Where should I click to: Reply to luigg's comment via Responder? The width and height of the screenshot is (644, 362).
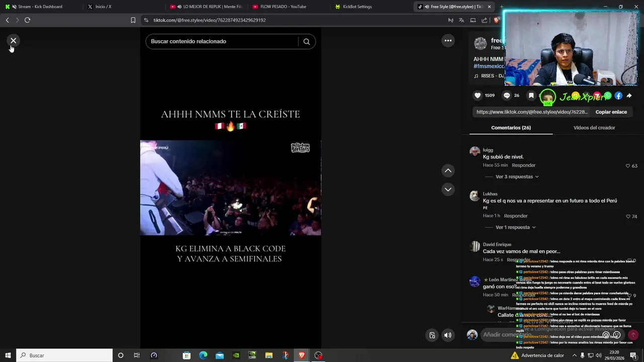(524, 165)
